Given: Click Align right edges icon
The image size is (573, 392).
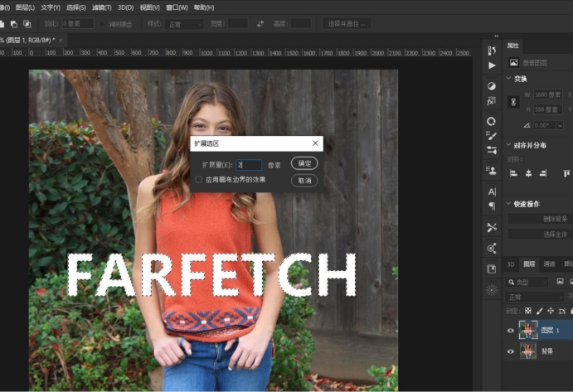Looking at the screenshot, I should [543, 173].
